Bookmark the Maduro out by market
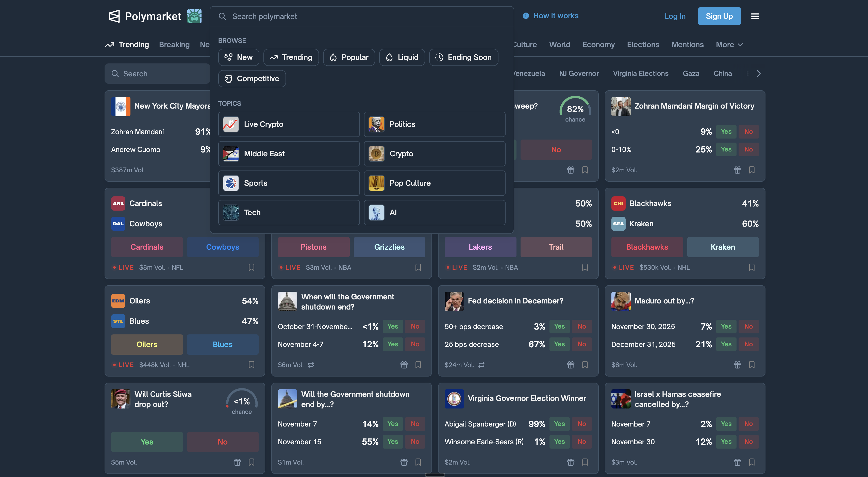This screenshot has width=868, height=477. click(752, 365)
